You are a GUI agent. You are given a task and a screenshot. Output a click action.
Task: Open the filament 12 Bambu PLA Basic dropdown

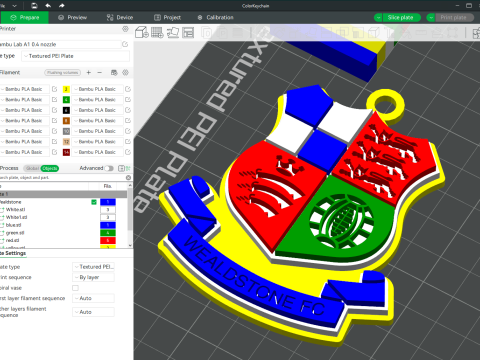coord(98,141)
